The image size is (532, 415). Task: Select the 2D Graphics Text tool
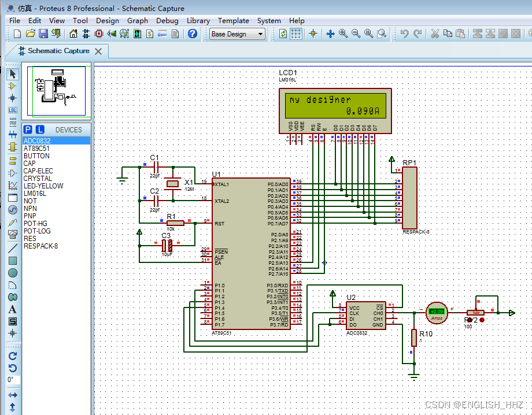13,309
